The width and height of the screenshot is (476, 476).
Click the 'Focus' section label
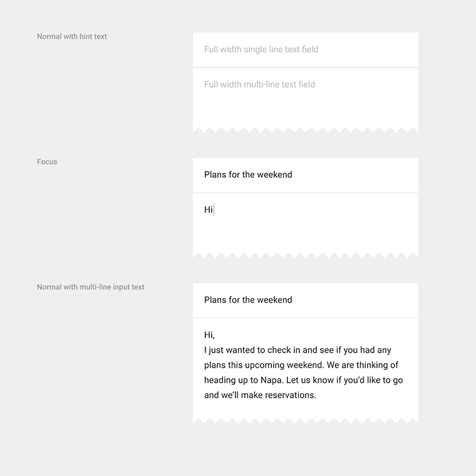[47, 162]
